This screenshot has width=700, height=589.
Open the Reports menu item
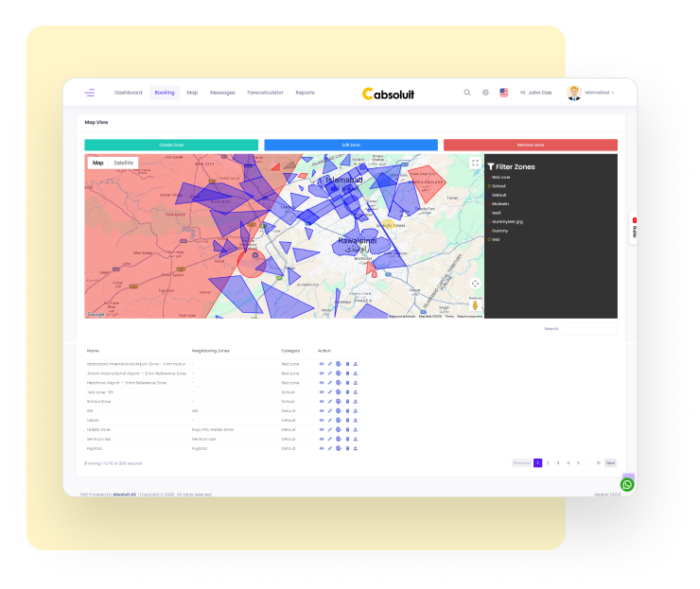[305, 93]
